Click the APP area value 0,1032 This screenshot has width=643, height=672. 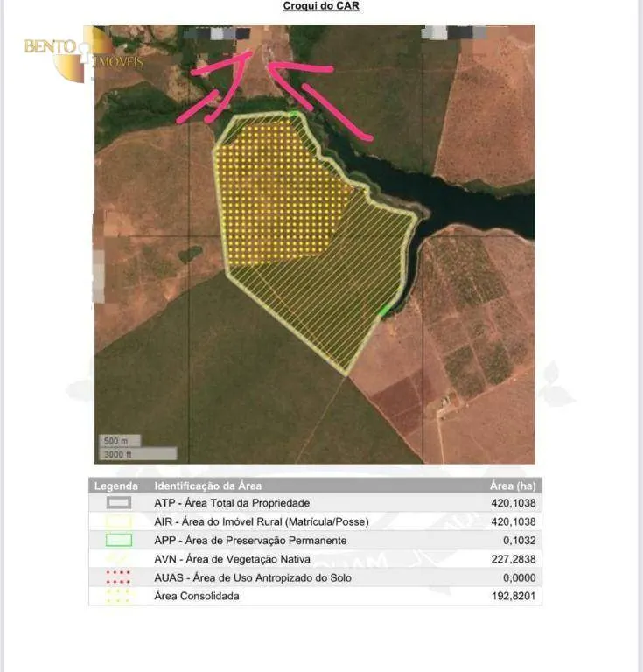519,540
